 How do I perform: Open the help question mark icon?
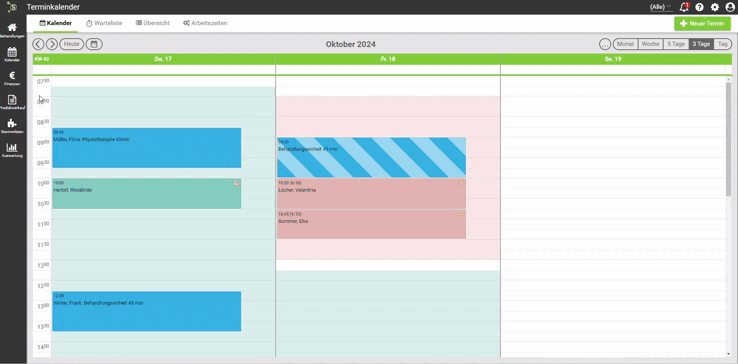click(x=699, y=7)
